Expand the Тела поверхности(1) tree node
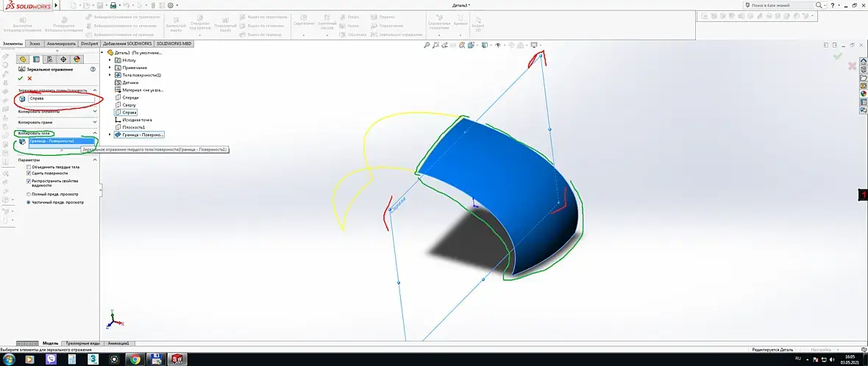868x366 pixels. (x=110, y=75)
